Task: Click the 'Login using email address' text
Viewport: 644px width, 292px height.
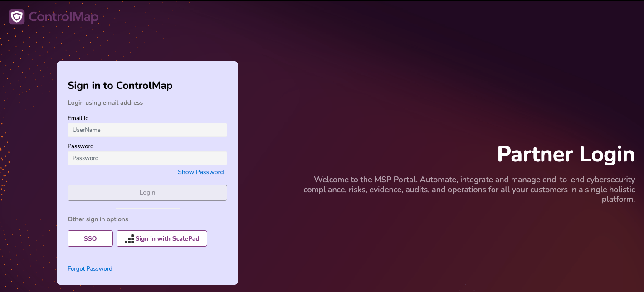Action: 105,102
